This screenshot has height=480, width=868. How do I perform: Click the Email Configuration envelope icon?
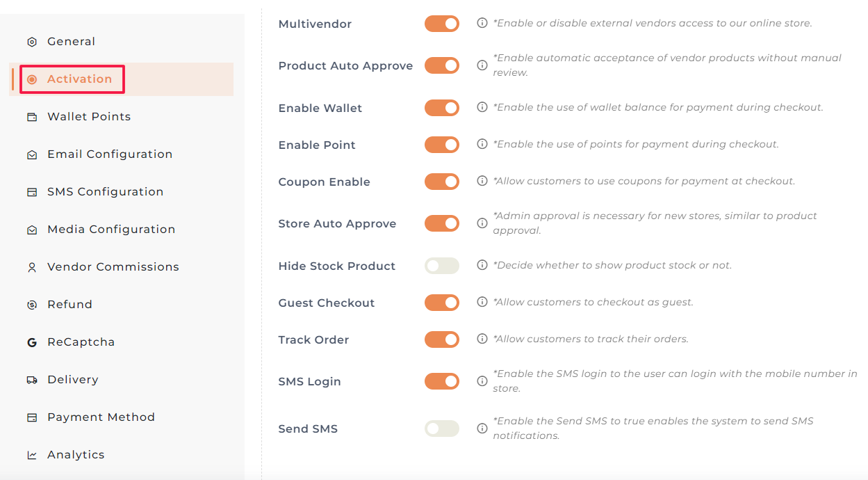pos(32,154)
